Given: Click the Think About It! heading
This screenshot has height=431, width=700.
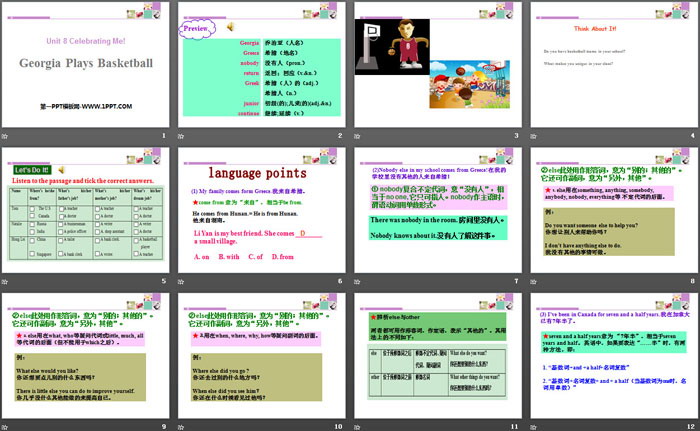Looking at the screenshot, I should pyautogui.click(x=595, y=29).
